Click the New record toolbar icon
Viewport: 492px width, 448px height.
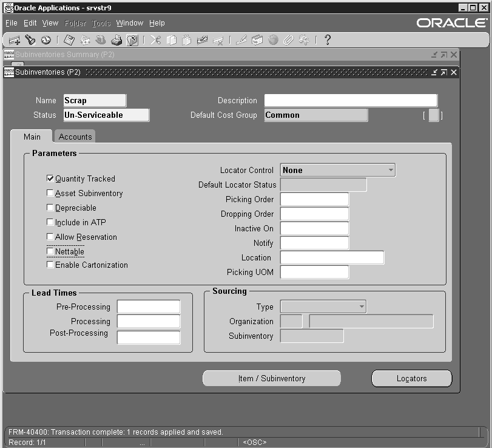(x=15, y=40)
